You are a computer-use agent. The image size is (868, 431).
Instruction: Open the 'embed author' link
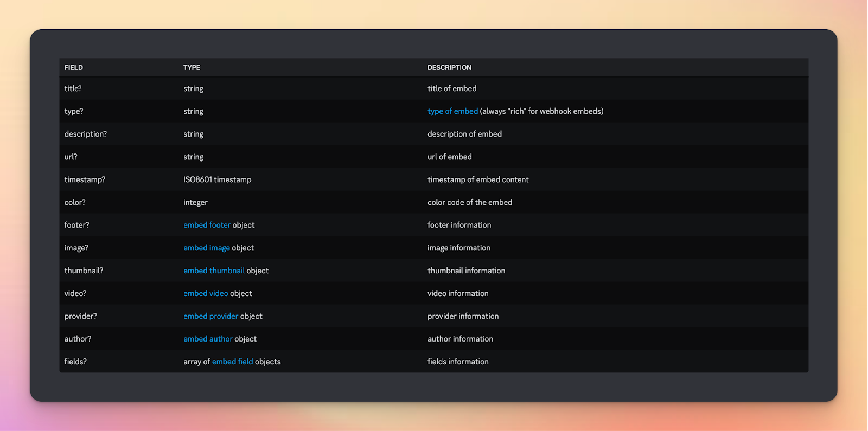coord(208,339)
